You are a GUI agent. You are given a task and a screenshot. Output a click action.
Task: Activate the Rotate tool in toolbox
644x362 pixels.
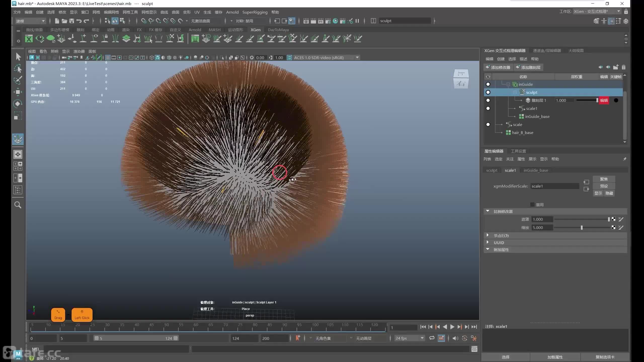(18, 104)
